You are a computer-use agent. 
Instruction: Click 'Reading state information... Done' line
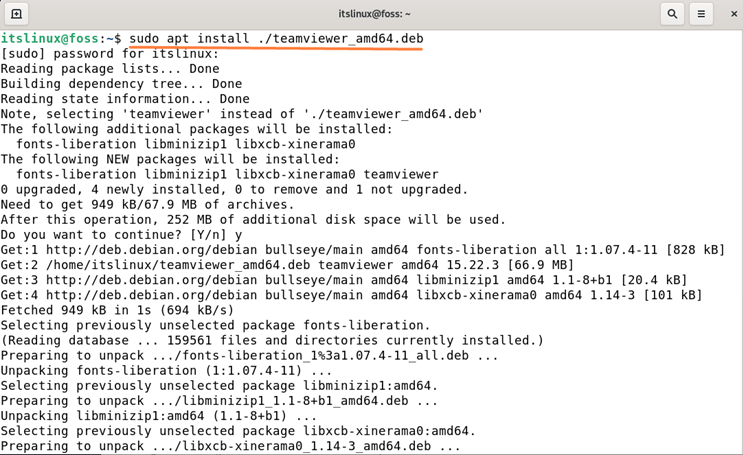[x=125, y=99]
